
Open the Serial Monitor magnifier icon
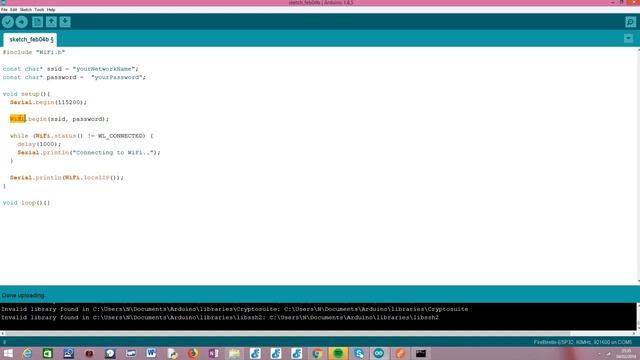click(631, 22)
